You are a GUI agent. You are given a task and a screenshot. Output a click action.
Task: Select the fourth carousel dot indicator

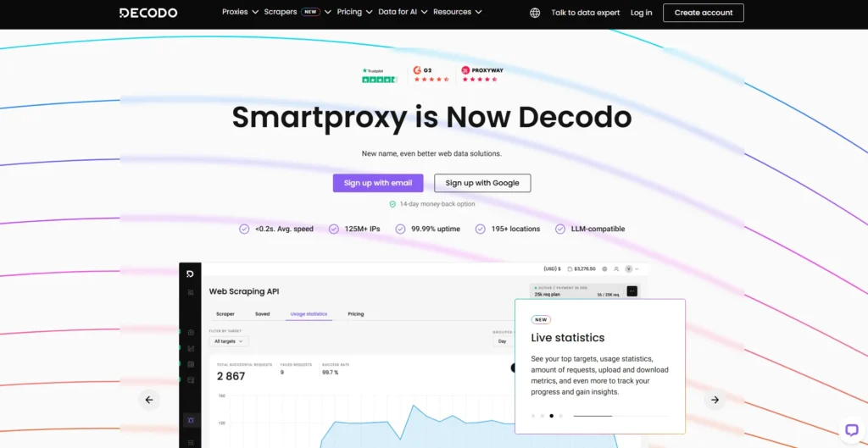coord(560,416)
